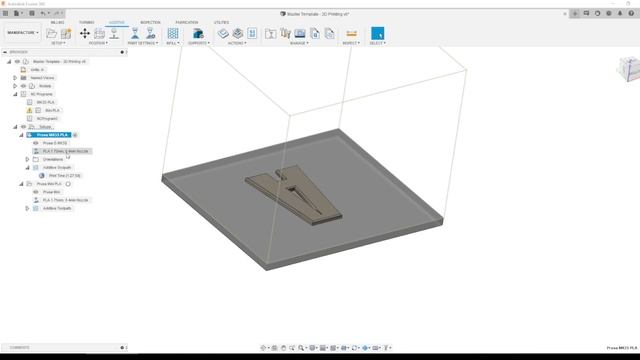Switch to the Inspection tab
Image resolution: width=640 pixels, height=360 pixels.
[150, 22]
